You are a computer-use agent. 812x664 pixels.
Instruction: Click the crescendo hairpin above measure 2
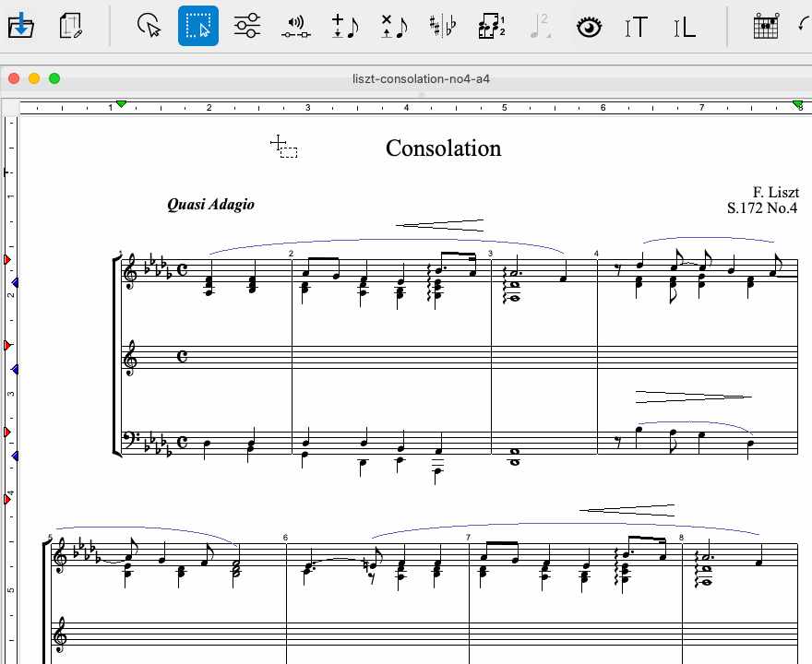(439, 225)
